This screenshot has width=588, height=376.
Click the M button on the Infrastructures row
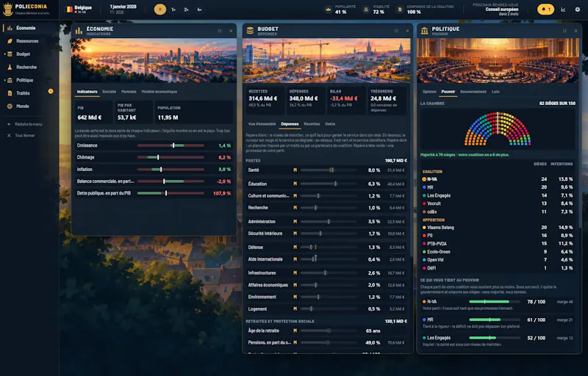point(295,273)
